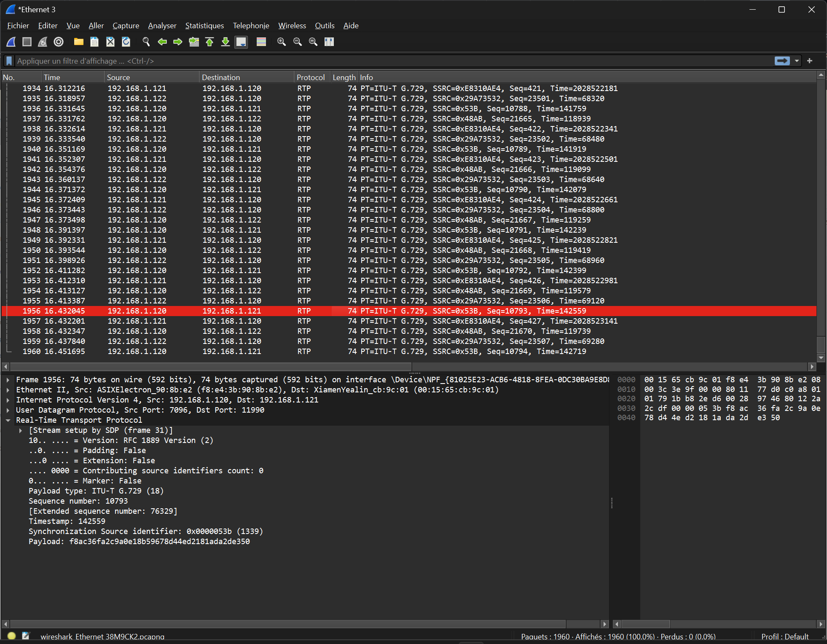Open the Fichier menu
Screen dimensions: 827x644
click(x=18, y=26)
